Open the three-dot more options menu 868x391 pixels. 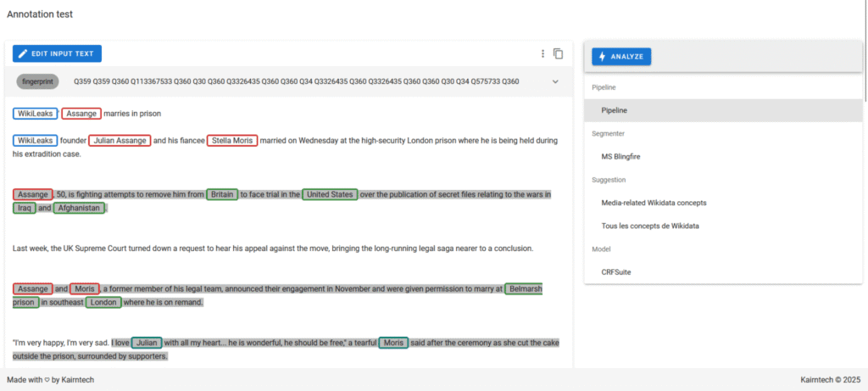542,53
